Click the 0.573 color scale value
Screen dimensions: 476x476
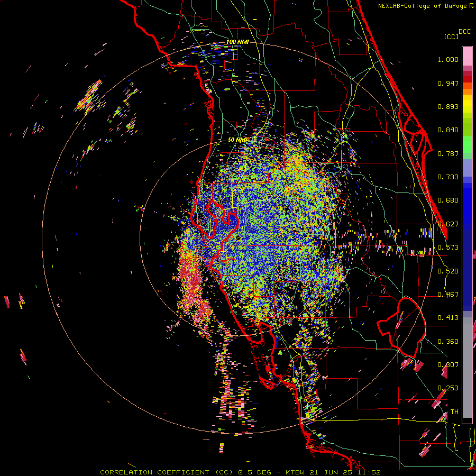tap(448, 248)
